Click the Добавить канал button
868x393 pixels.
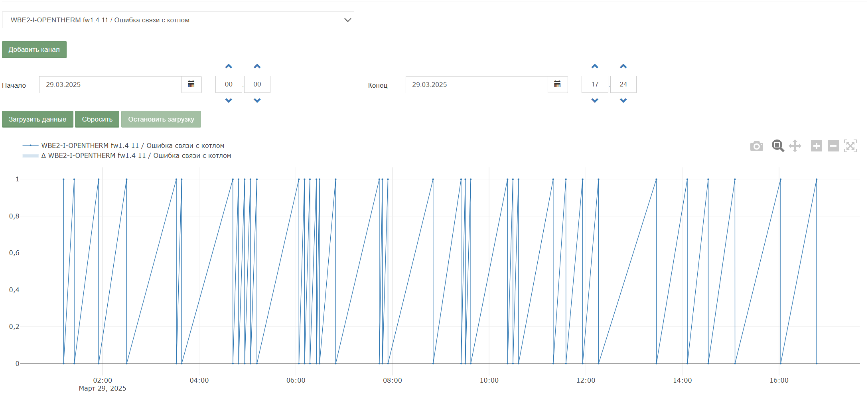(34, 50)
